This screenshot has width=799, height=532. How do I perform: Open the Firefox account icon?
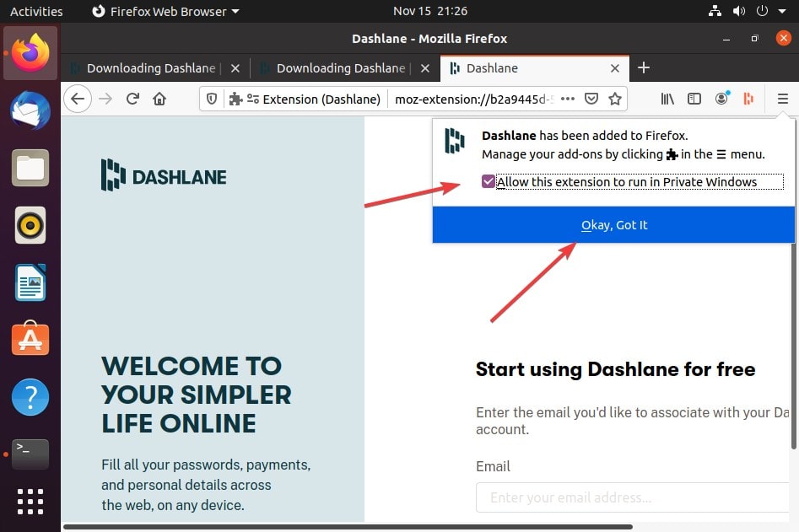pos(721,99)
